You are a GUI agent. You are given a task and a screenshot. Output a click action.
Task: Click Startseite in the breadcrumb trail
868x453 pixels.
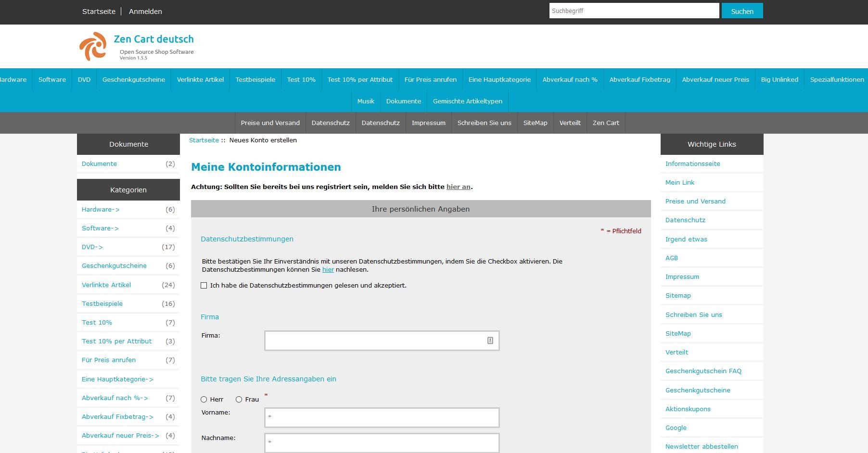click(204, 140)
